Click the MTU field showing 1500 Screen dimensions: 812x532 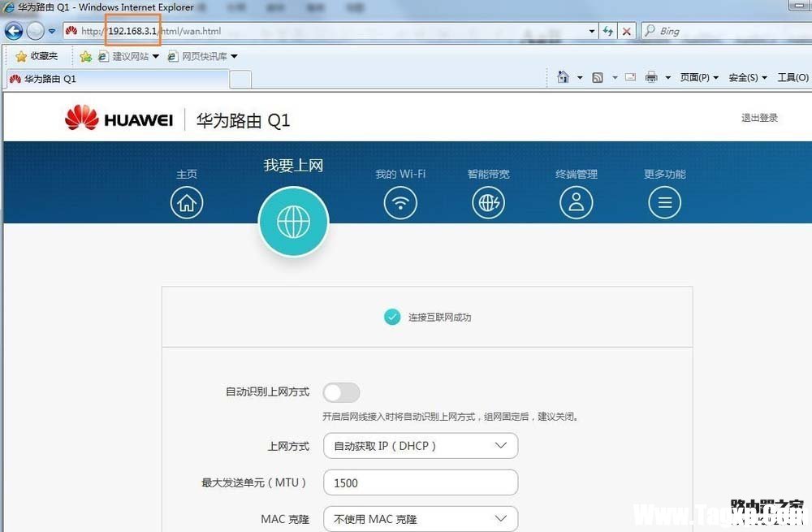(421, 482)
